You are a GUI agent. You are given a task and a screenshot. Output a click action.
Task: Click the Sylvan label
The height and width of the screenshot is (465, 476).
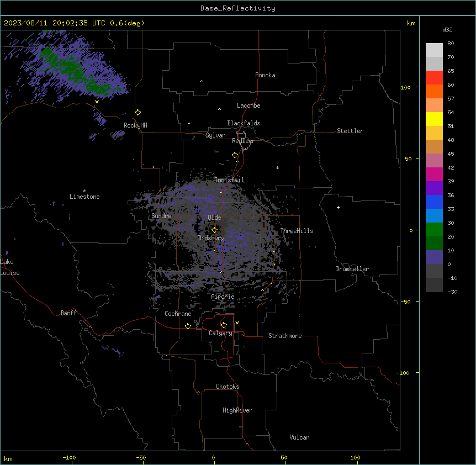[215, 135]
